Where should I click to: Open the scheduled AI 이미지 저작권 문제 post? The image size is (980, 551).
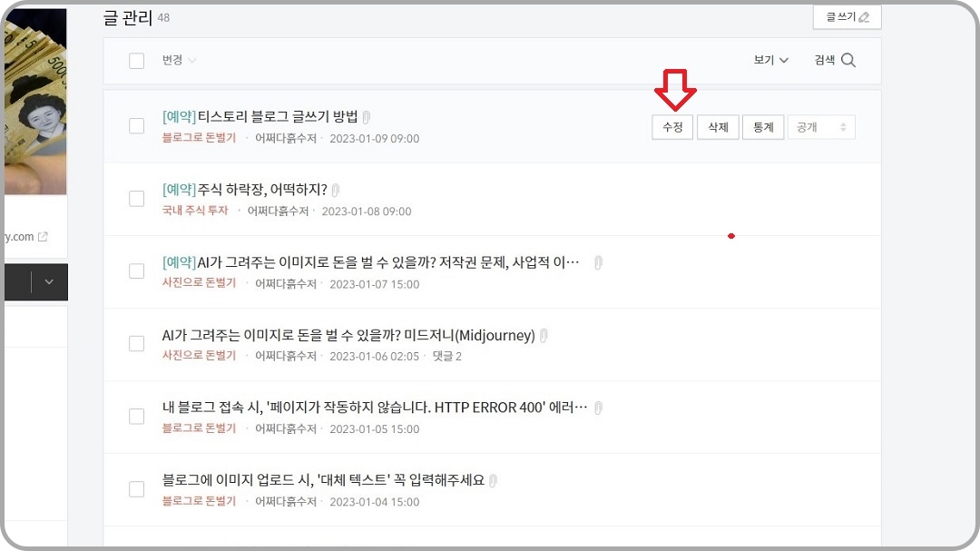(x=370, y=262)
